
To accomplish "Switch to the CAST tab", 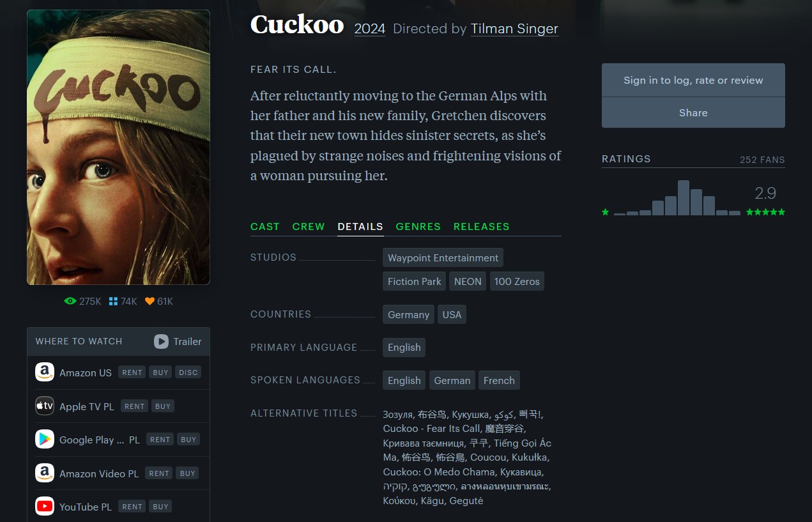I will [265, 226].
